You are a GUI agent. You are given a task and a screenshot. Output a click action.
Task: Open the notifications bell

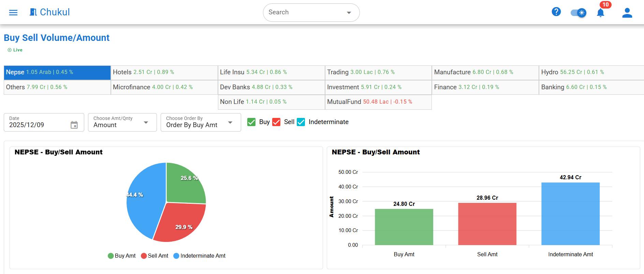pos(601,13)
